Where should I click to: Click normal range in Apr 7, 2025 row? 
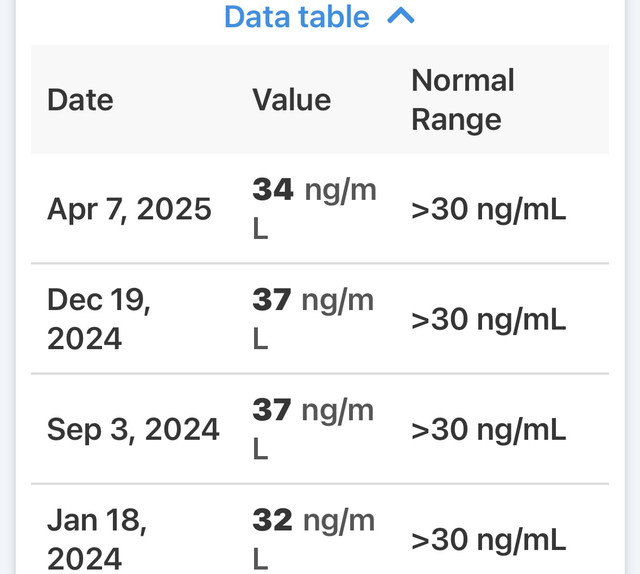pyautogui.click(x=489, y=209)
